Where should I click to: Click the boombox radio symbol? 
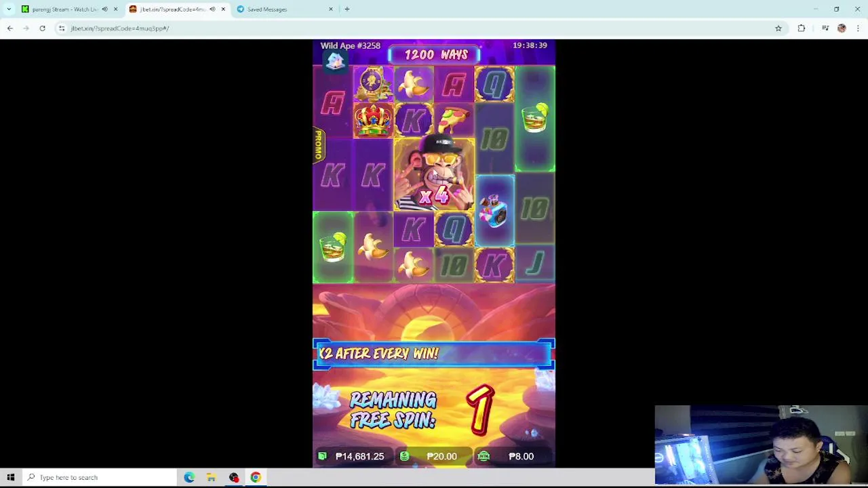(494, 211)
